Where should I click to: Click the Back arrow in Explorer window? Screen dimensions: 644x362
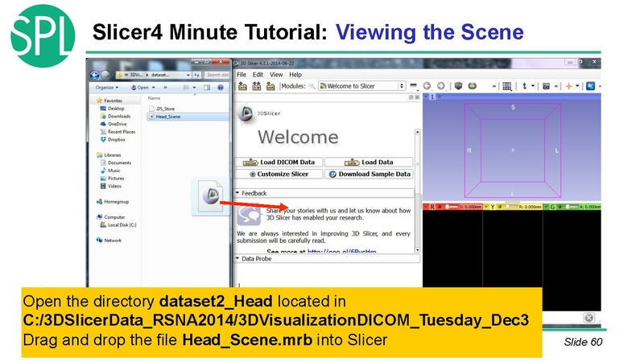point(95,75)
